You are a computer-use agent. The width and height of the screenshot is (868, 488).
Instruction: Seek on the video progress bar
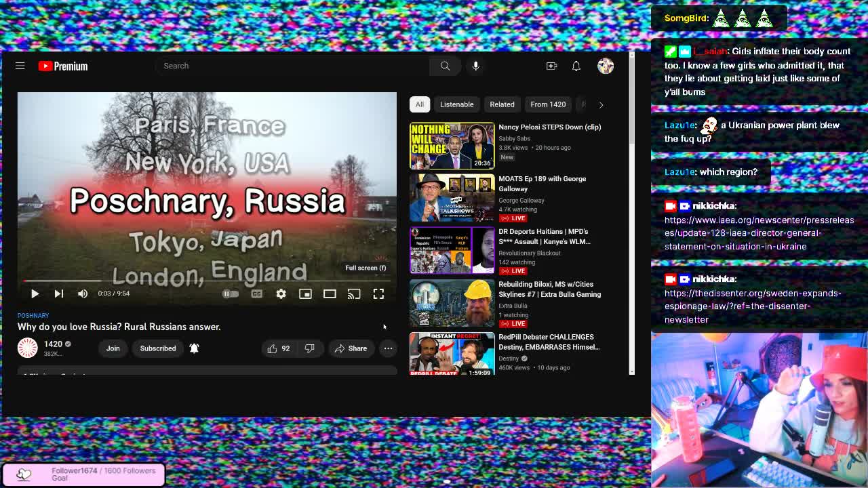(x=207, y=281)
